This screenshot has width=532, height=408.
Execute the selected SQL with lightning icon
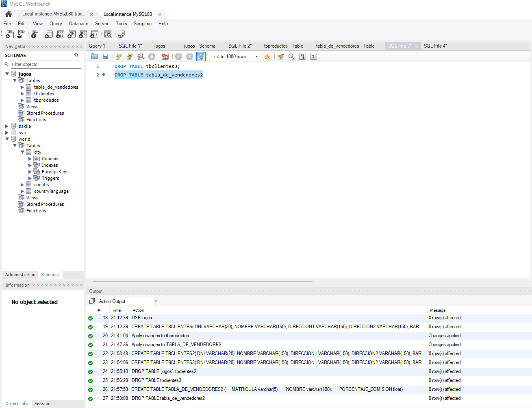click(x=119, y=57)
